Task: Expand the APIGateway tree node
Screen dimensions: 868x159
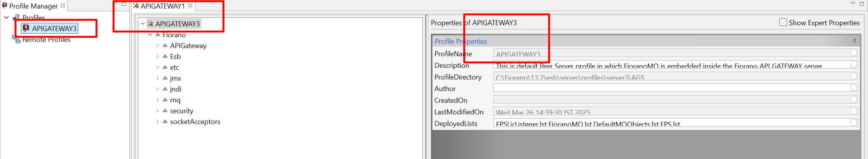Action: pyautogui.click(x=158, y=46)
